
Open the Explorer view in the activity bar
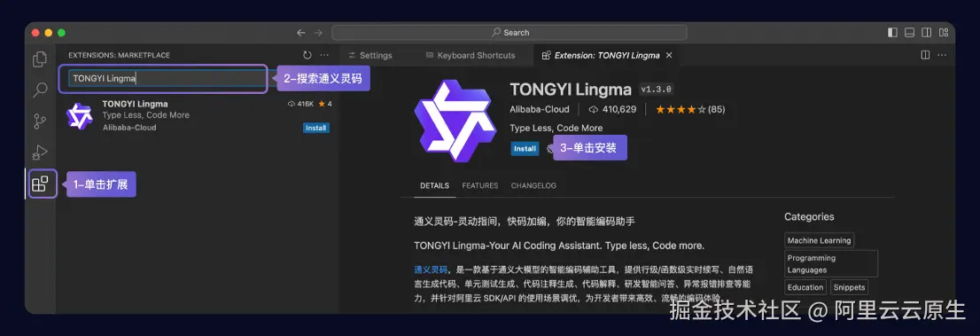click(40, 59)
